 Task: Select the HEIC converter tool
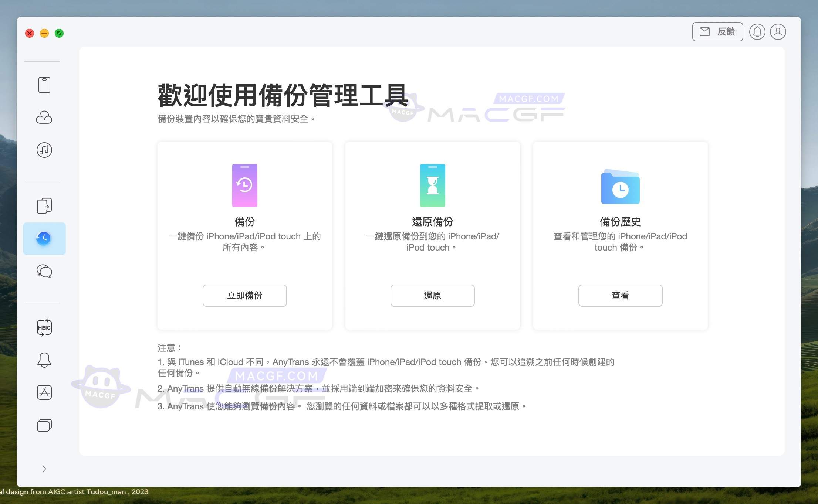click(44, 327)
